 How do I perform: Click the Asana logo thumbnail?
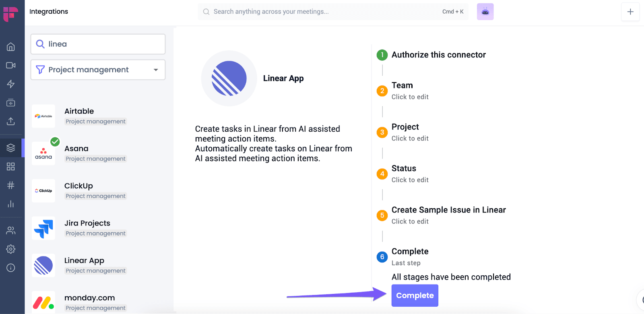click(43, 153)
